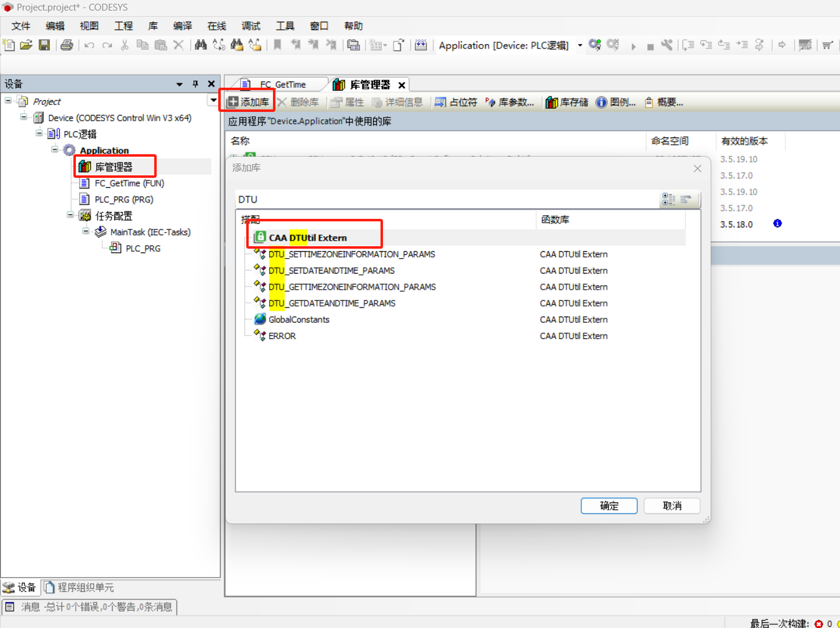Click the Toggle bookmark icon
Viewport: 840px width, 628px height.
[277, 45]
